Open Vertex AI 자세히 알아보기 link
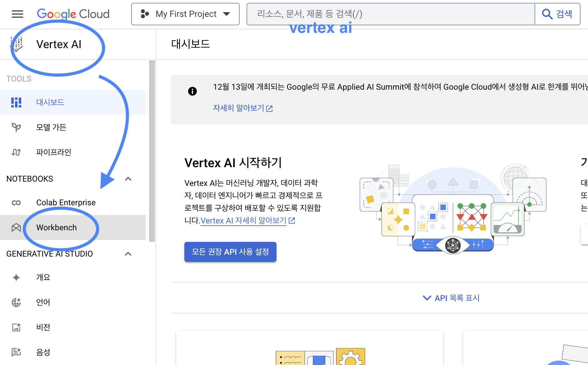The width and height of the screenshot is (588, 365). 248,221
